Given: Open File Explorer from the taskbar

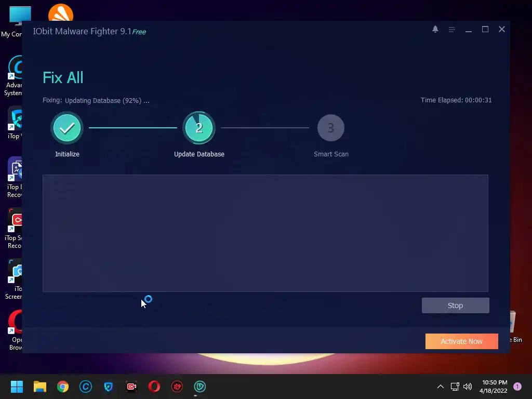Looking at the screenshot, I should [39, 387].
